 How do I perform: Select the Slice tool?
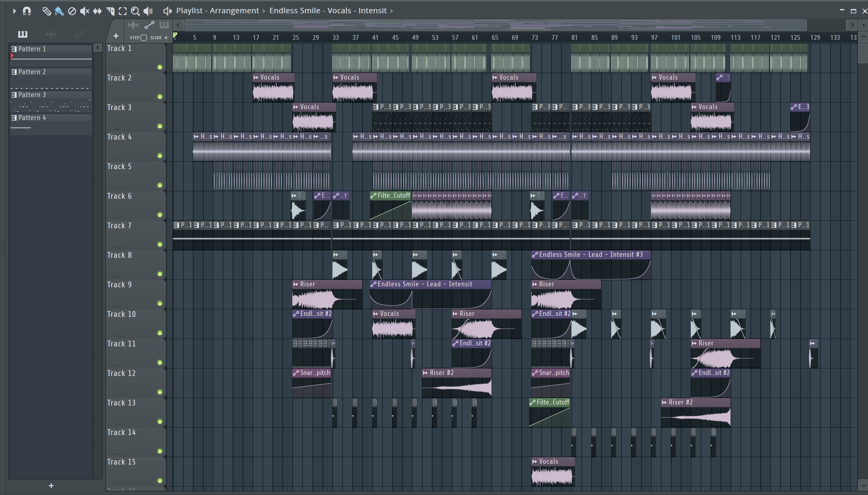tap(110, 11)
